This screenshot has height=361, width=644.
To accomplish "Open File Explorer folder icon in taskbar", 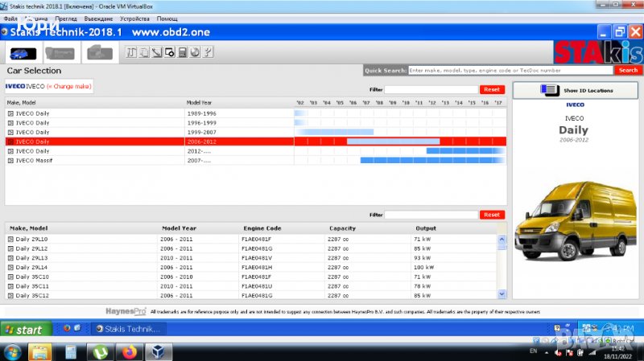I will (x=38, y=351).
